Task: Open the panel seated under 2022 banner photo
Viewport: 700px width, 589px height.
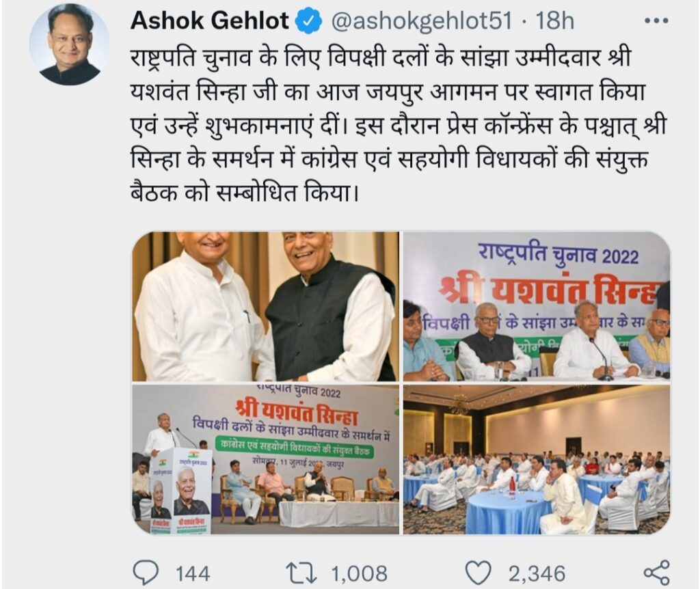Action: [537, 307]
